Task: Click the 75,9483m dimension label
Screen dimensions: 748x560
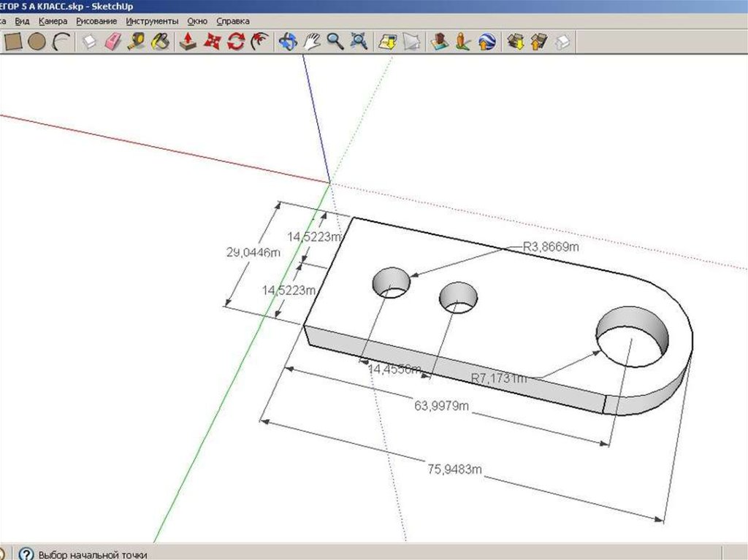Action: click(x=454, y=468)
